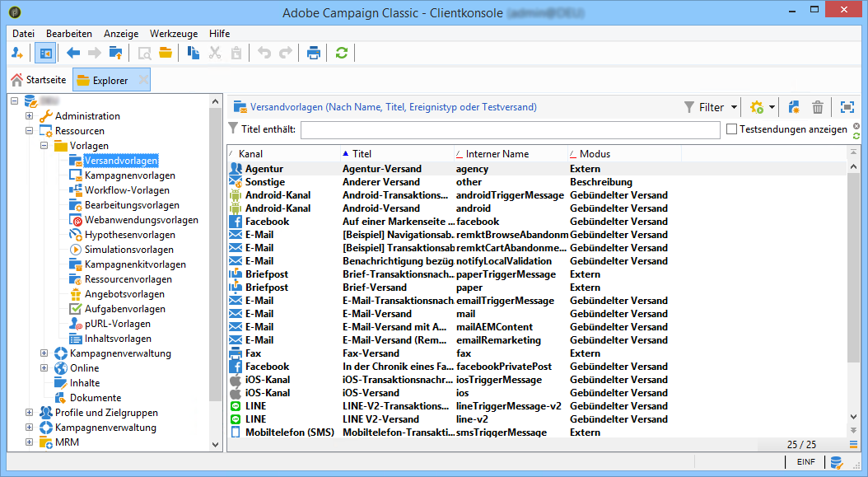Click the preview magnifier toolbar icon
This screenshot has width=868, height=477.
144,54
